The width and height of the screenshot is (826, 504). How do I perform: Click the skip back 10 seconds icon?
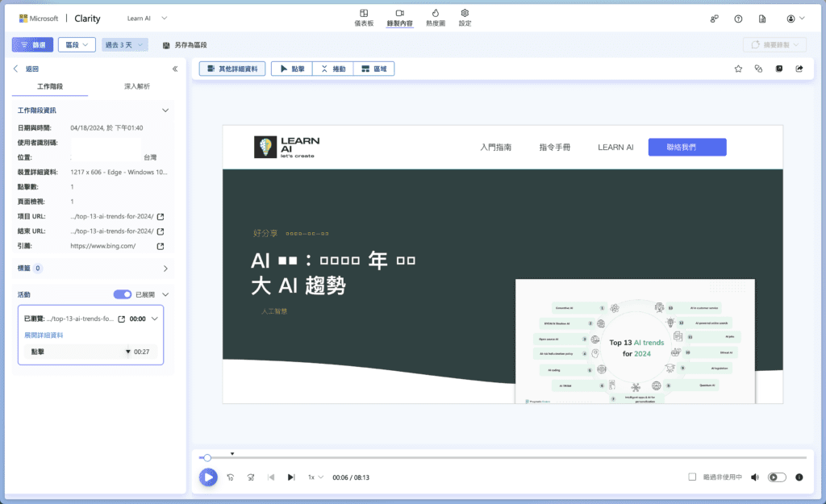pos(231,477)
